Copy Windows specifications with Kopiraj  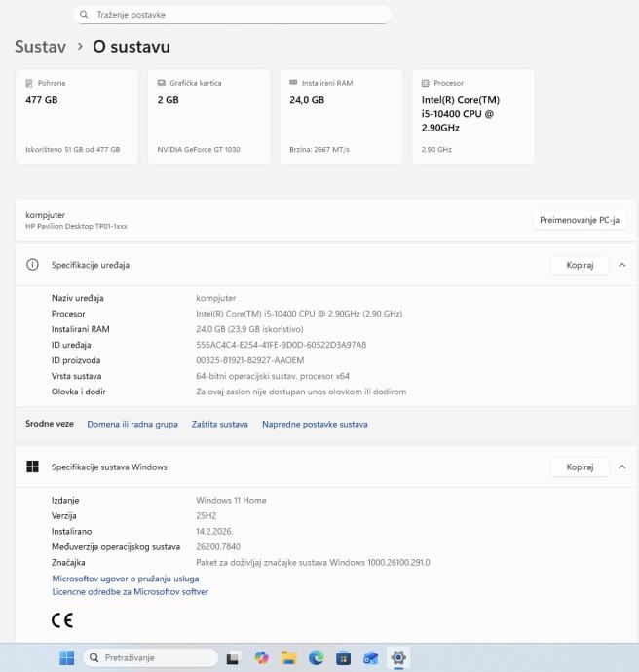click(x=580, y=467)
